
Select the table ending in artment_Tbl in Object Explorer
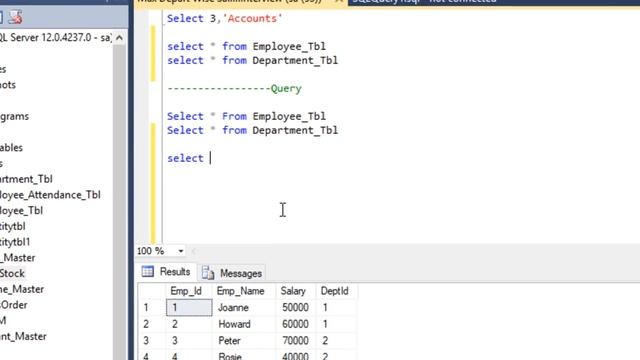(26, 179)
